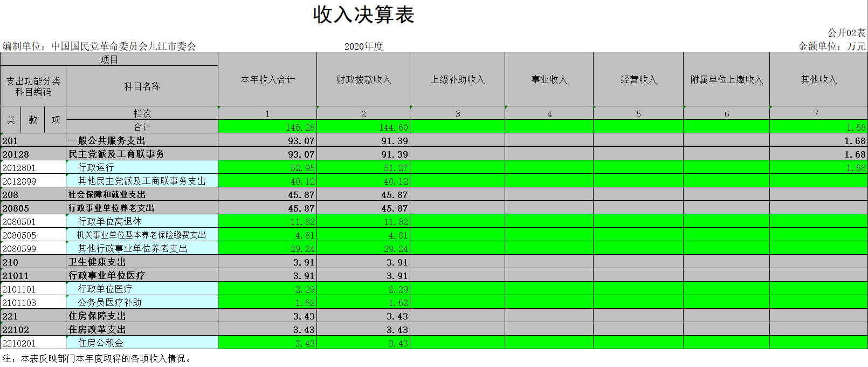Image resolution: width=868 pixels, height=367 pixels.
Task: Click the 事业收入 header cell
Action: 549,79
